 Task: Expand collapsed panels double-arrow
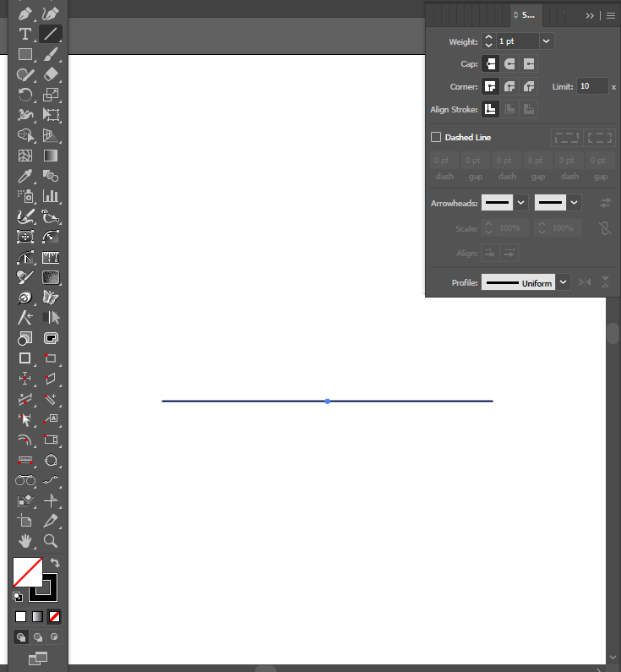(x=590, y=15)
